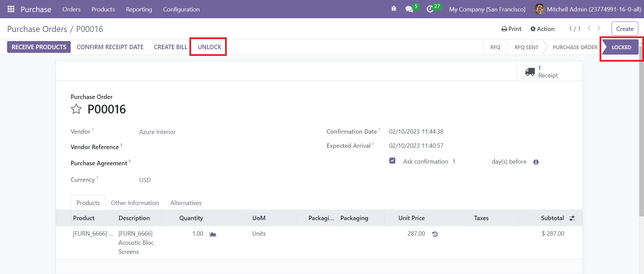Click the RFQ status stage
The height and width of the screenshot is (274, 644).
coord(495,47)
